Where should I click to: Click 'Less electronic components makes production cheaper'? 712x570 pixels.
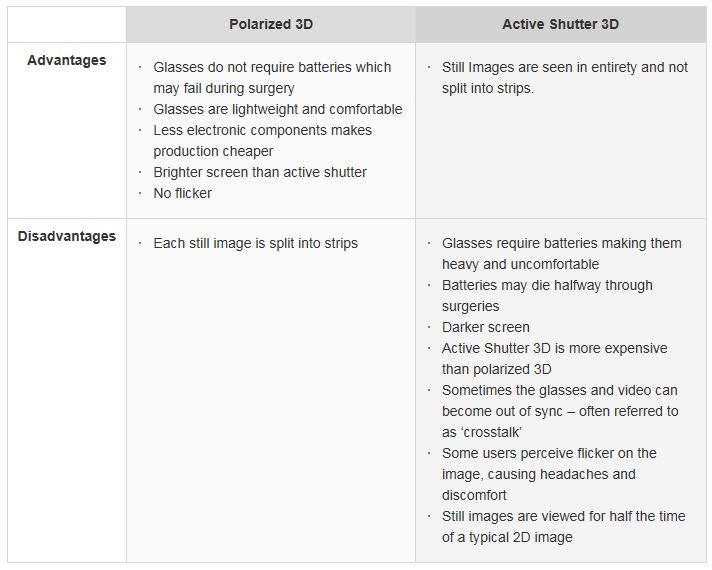262,141
